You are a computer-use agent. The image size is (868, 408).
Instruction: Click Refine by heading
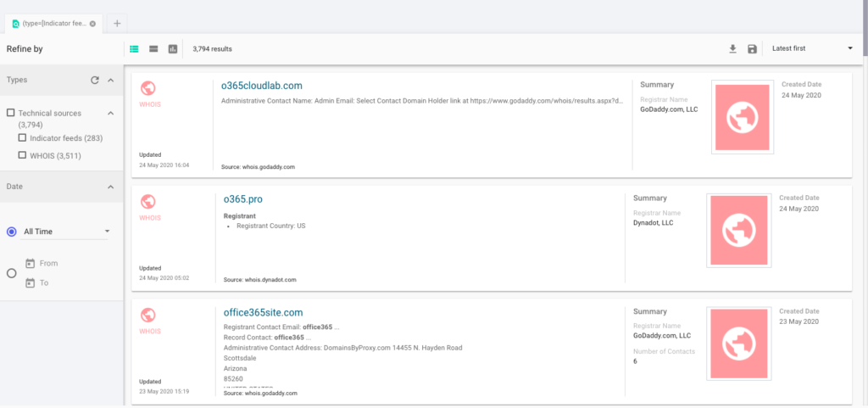pos(25,48)
